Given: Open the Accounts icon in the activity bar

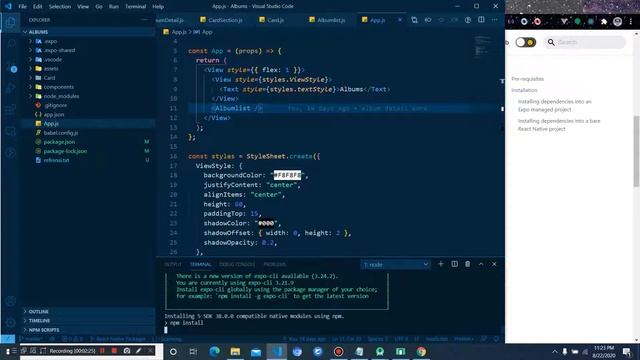Looking at the screenshot, I should (11, 301).
